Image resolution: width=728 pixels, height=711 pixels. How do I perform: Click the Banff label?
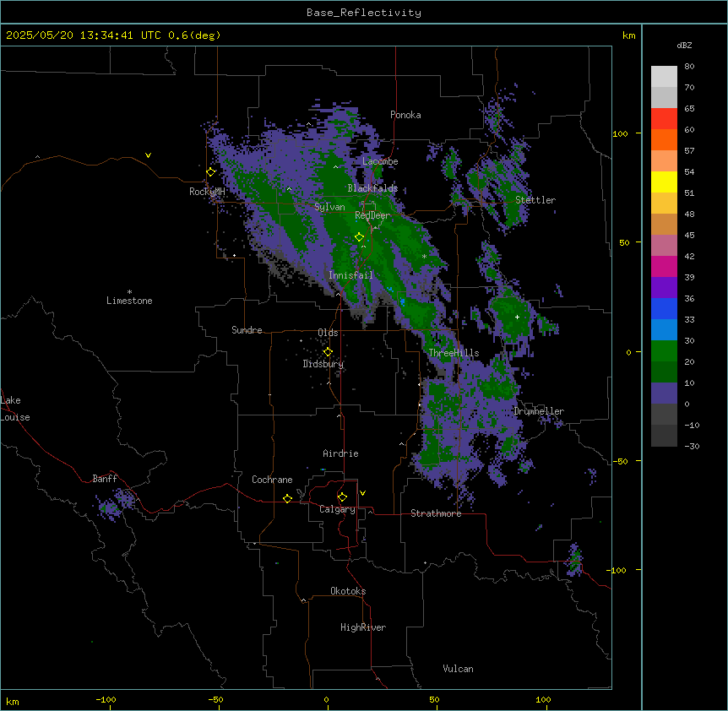(105, 479)
